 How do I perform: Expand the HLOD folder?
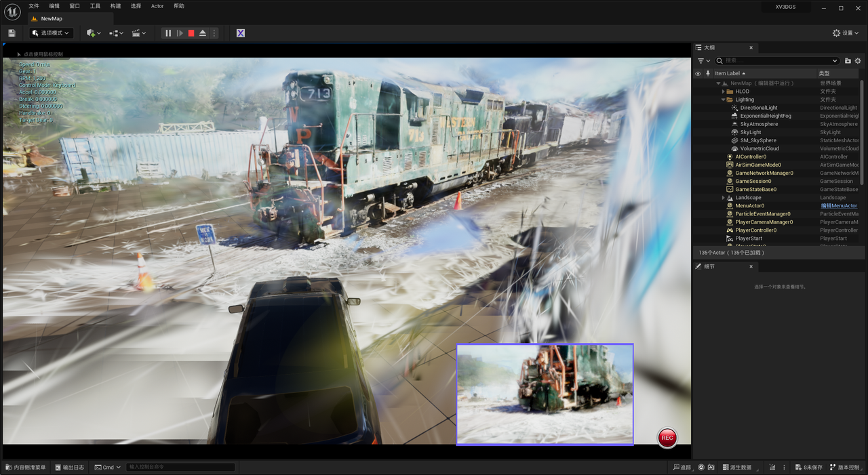coord(724,91)
